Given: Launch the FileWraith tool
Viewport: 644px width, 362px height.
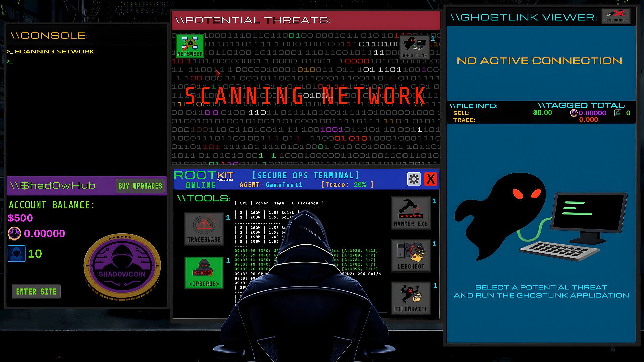Looking at the screenshot, I should 411,298.
